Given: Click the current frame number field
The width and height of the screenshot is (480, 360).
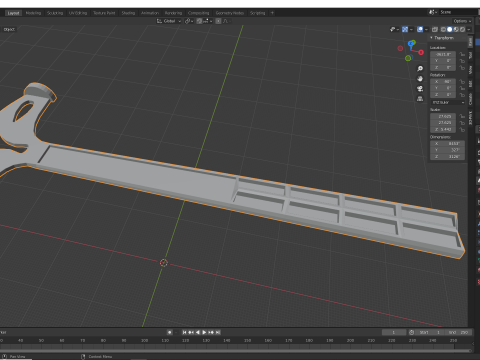Looking at the screenshot, I should pos(394,332).
